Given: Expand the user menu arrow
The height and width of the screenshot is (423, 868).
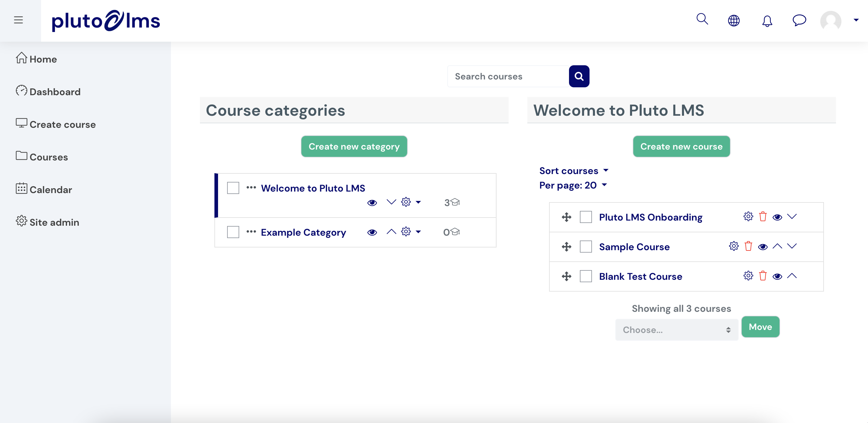Looking at the screenshot, I should click(x=856, y=20).
